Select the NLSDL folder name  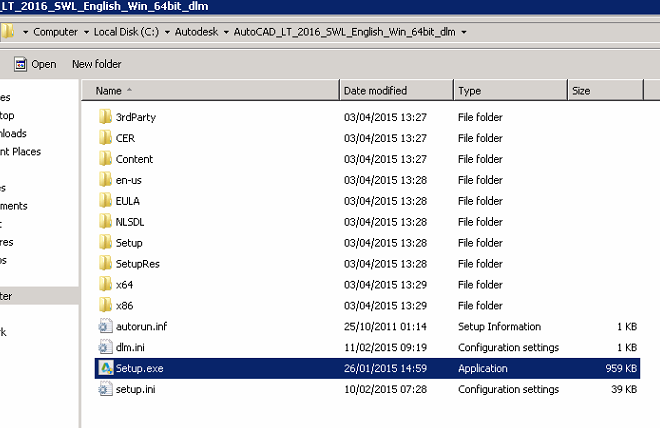click(x=130, y=222)
